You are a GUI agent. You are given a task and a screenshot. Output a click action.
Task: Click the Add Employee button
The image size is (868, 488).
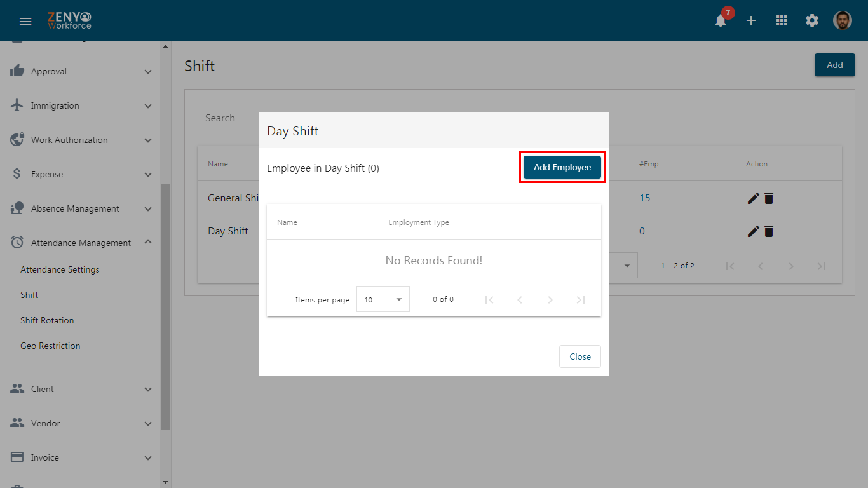coord(562,167)
